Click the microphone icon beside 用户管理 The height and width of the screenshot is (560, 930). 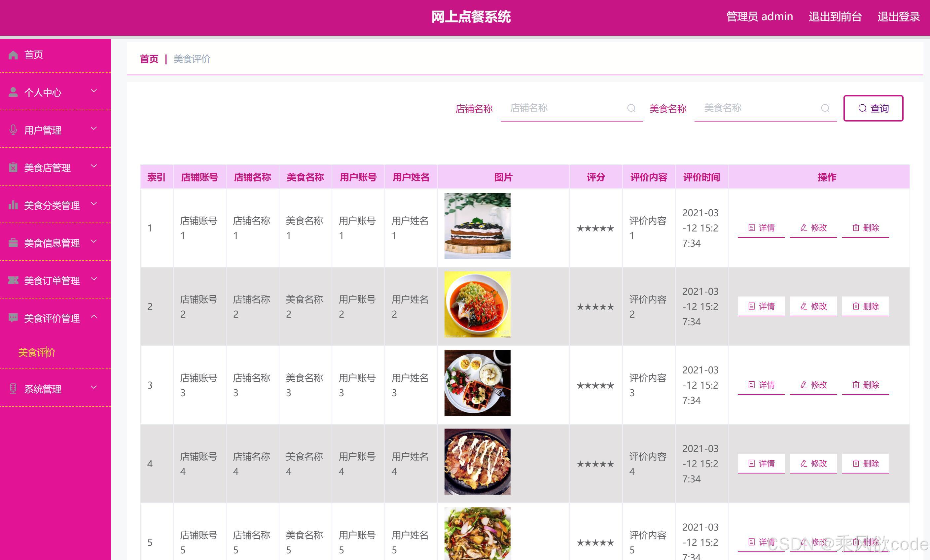13,130
